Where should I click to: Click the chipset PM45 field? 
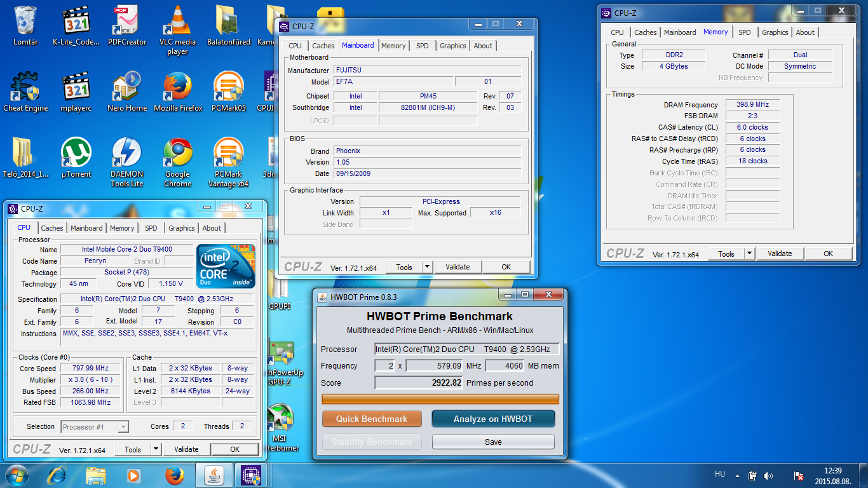(x=428, y=96)
